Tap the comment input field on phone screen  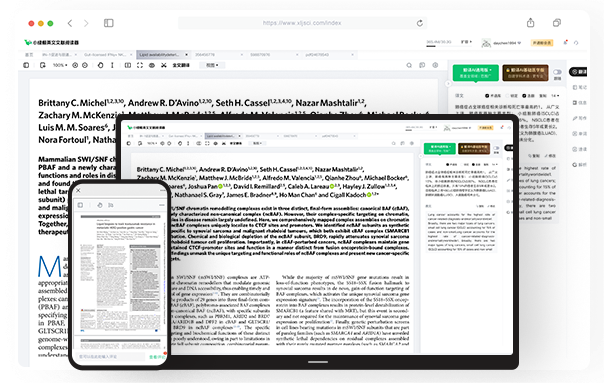click(x=111, y=357)
